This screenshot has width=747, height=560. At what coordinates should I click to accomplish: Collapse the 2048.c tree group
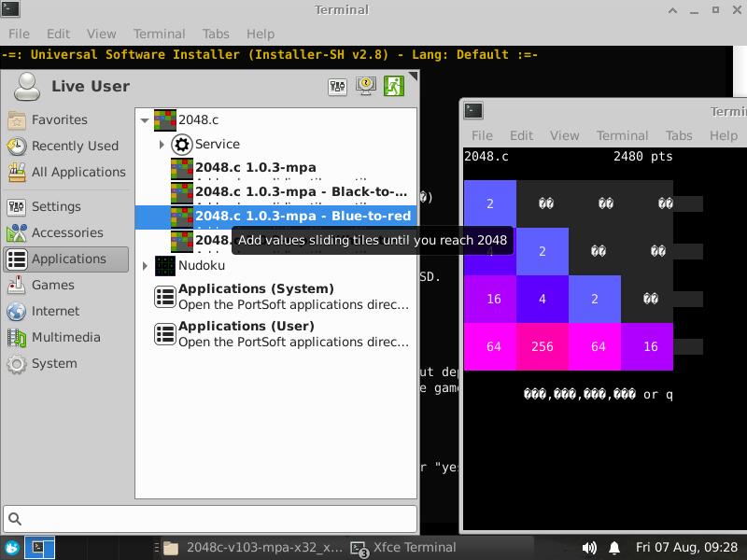(145, 120)
